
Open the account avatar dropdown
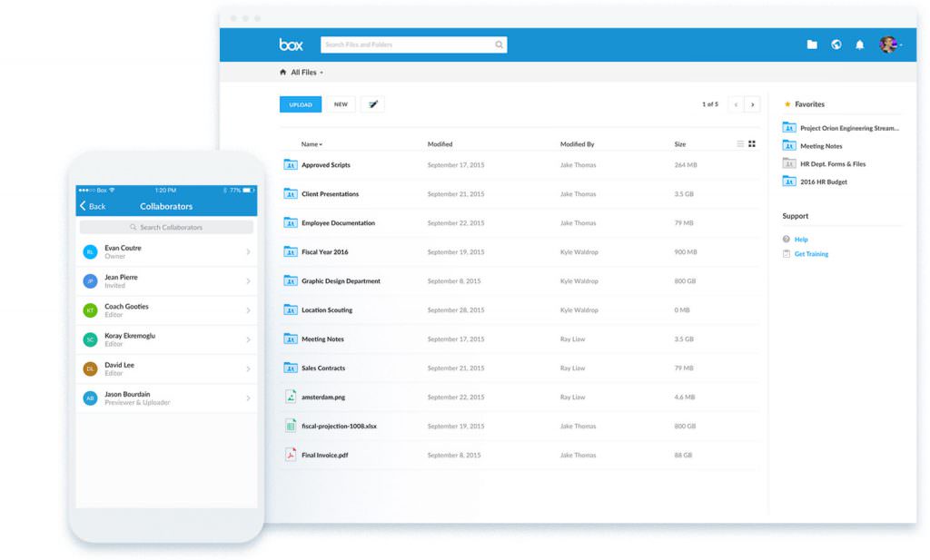tap(887, 44)
